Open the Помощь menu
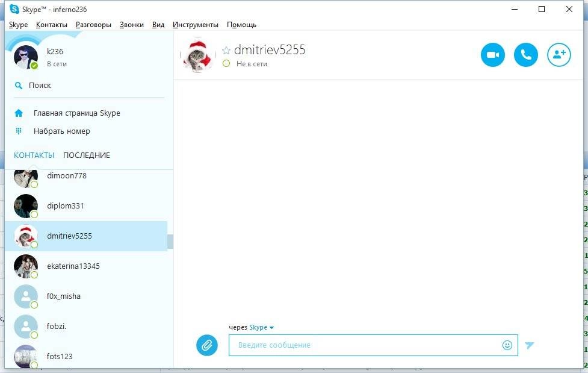The height and width of the screenshot is (373, 588). pyautogui.click(x=241, y=25)
